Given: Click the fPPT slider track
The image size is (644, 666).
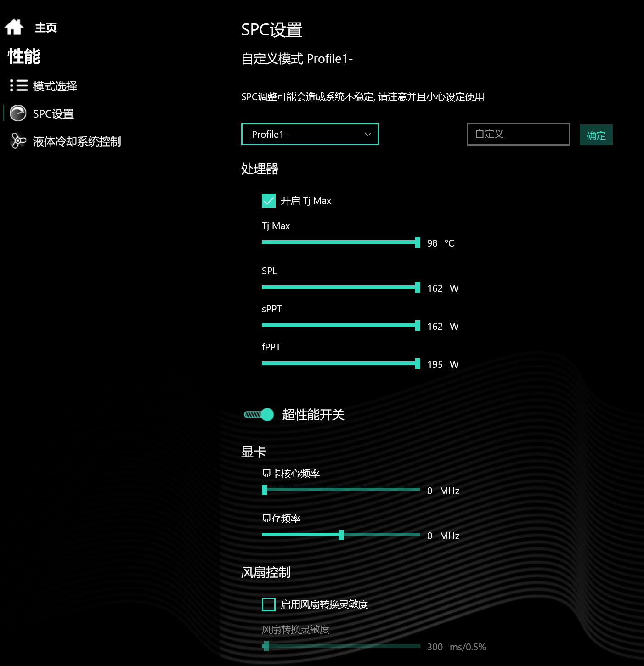Looking at the screenshot, I should tap(341, 363).
